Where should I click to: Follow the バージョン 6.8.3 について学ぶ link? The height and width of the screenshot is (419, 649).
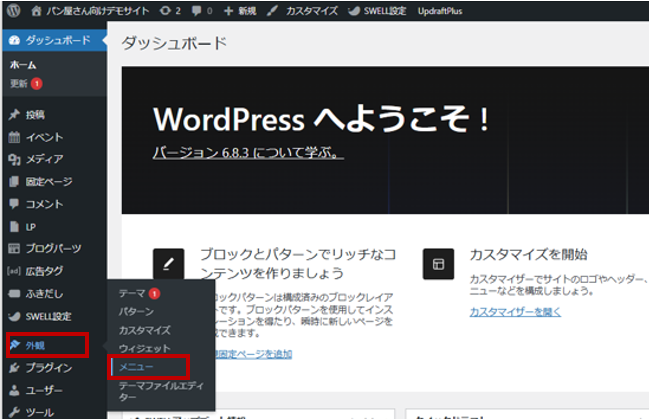click(x=248, y=152)
